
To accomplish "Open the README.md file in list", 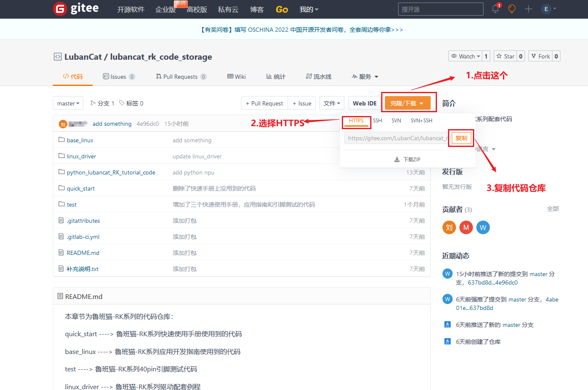I will [x=83, y=253].
